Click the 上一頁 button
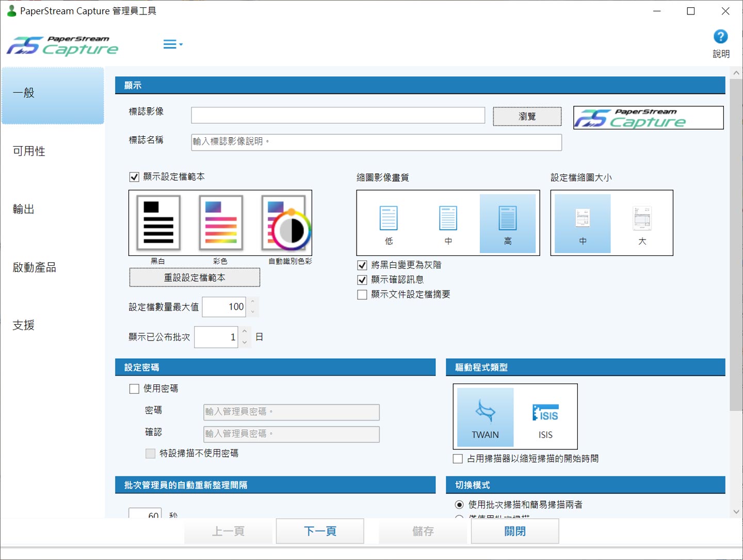This screenshot has height=560, width=743. coord(228,531)
